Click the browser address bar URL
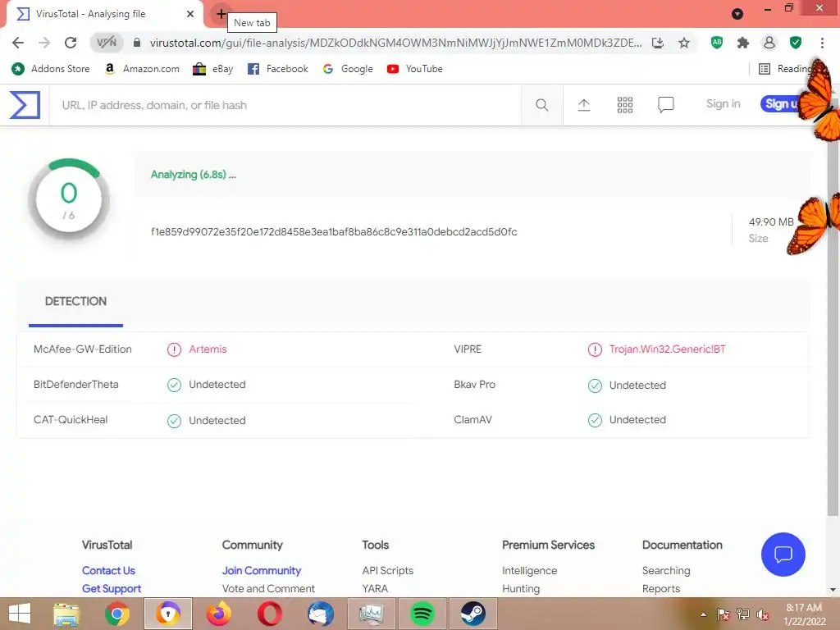 tap(395, 43)
